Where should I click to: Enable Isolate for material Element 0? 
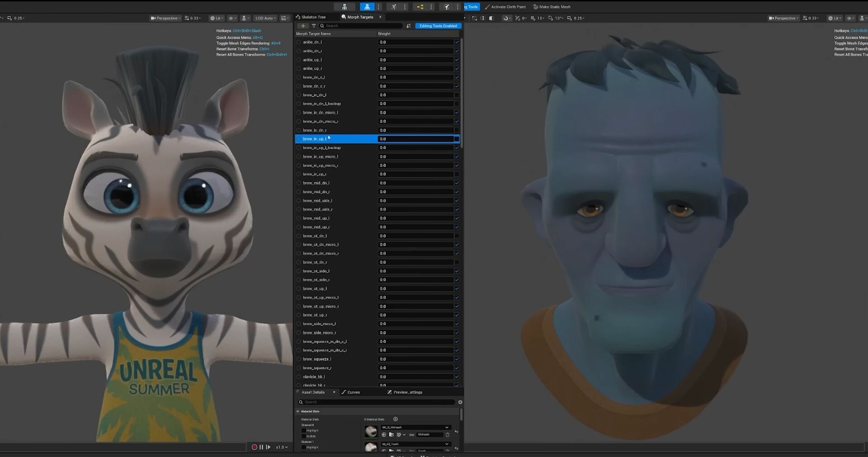tap(303, 436)
